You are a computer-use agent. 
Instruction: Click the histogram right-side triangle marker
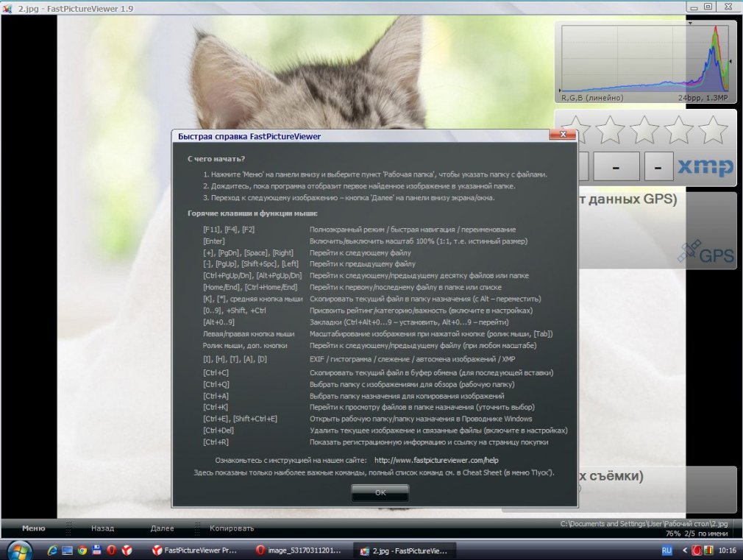pyautogui.click(x=730, y=61)
